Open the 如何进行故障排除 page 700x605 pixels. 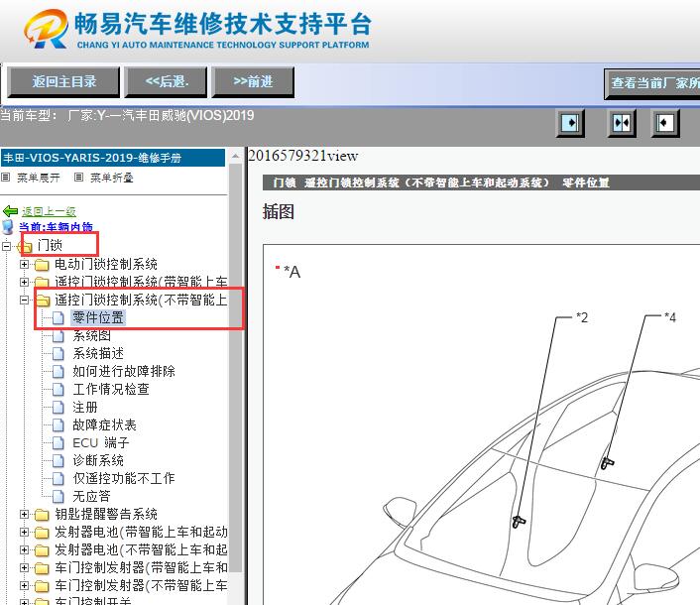click(x=124, y=371)
